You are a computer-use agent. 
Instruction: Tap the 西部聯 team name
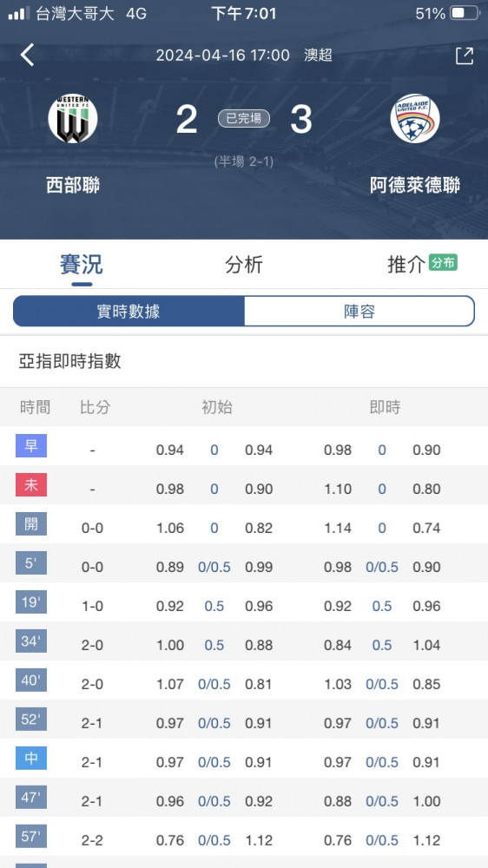click(x=73, y=186)
